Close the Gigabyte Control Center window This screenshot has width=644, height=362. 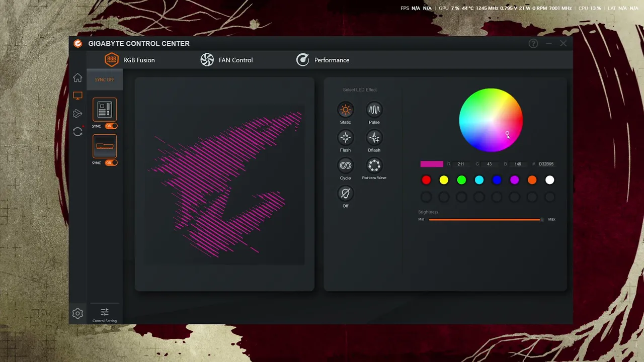(x=563, y=44)
